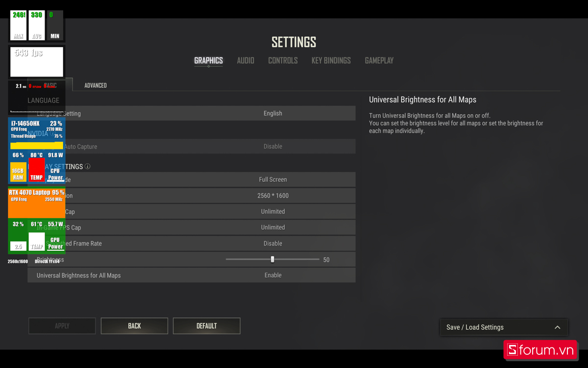The image size is (588, 368).
Task: Select the GAMEPLAY tab
Action: pos(379,60)
